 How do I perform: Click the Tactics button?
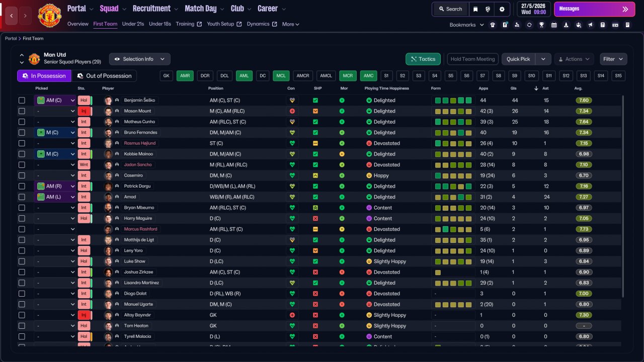coord(423,59)
